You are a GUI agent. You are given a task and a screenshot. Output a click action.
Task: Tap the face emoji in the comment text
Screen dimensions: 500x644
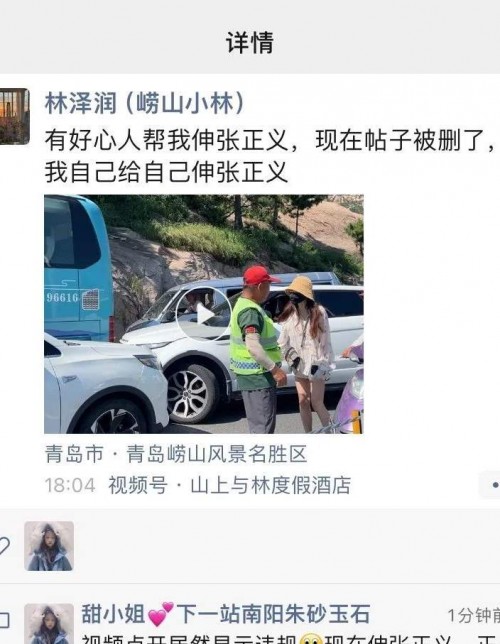pos(311,639)
